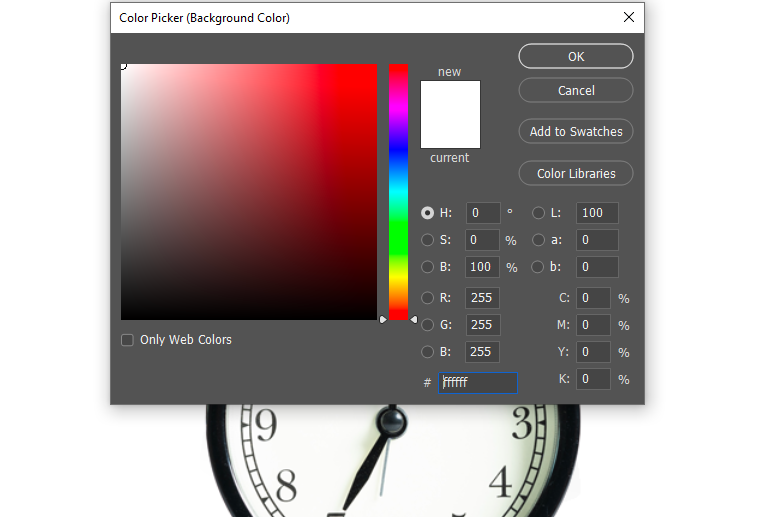Cancel the Color Picker dialog
The image size is (767, 517).
[x=576, y=90]
